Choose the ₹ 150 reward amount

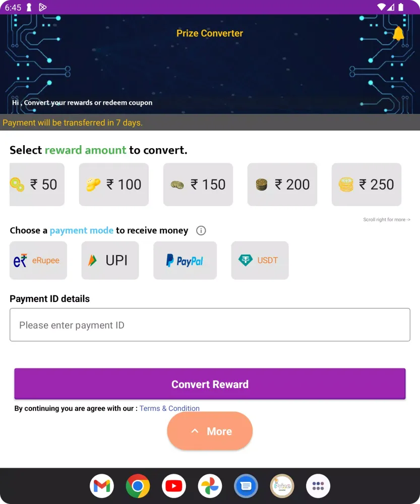coord(198,184)
